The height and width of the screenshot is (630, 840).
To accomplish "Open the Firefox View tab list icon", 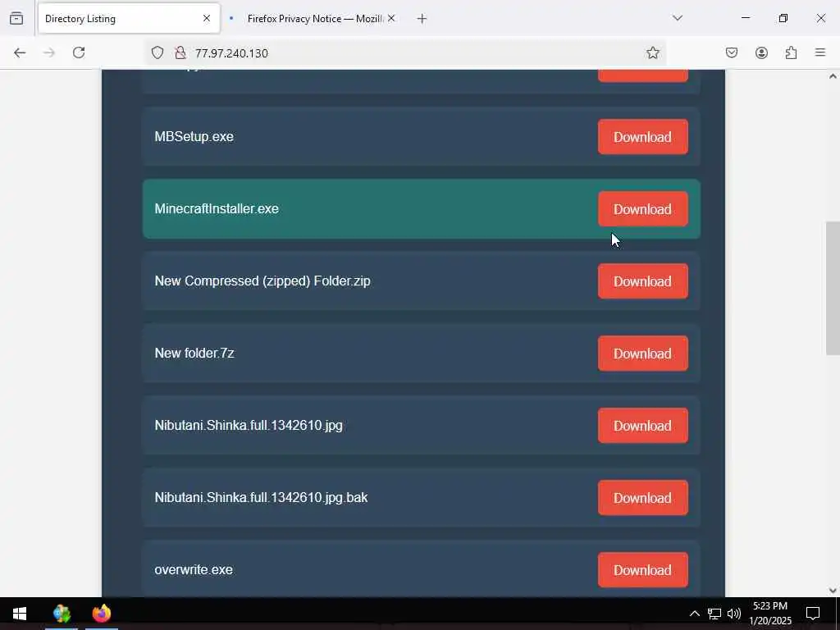I will coord(16,19).
